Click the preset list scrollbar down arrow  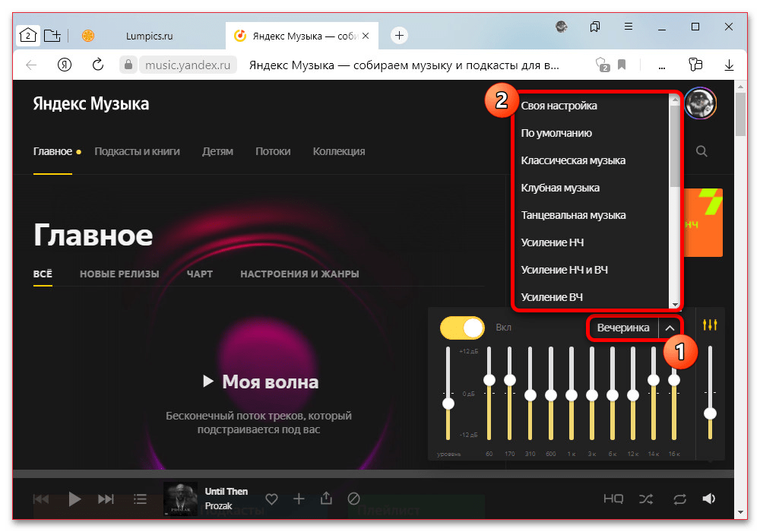tap(674, 304)
